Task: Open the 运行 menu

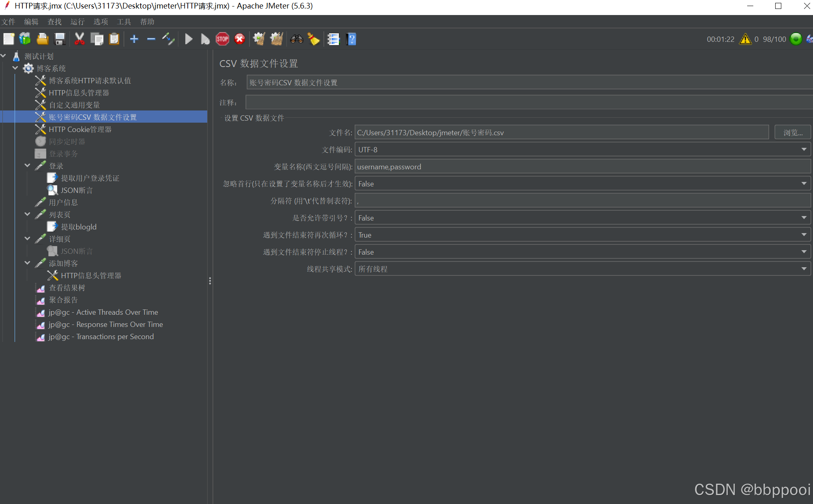Action: 77,22
